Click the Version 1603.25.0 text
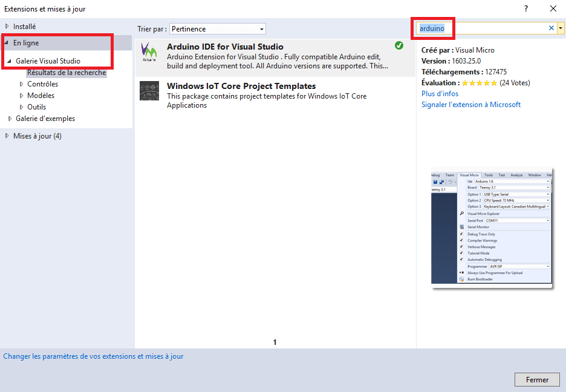Image resolution: width=566 pixels, height=392 pixels. point(451,61)
